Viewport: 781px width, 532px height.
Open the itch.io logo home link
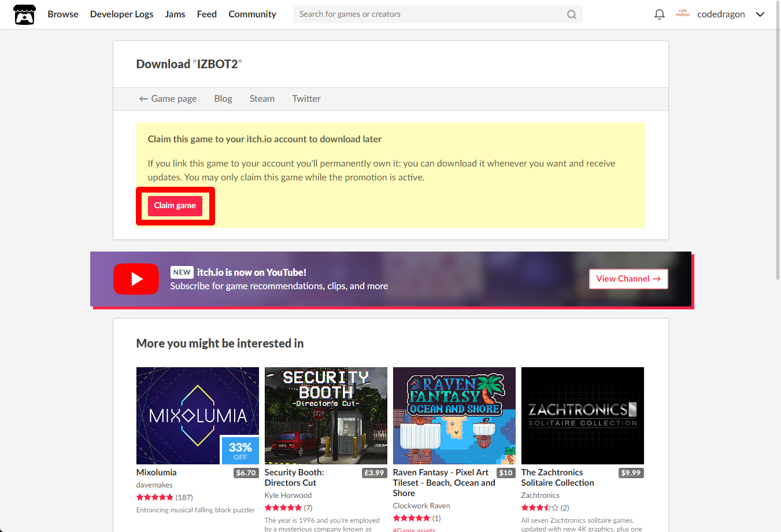[24, 14]
